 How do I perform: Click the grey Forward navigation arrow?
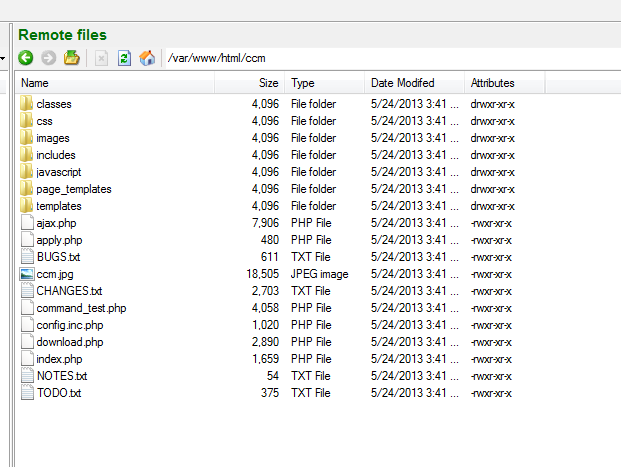(x=48, y=58)
